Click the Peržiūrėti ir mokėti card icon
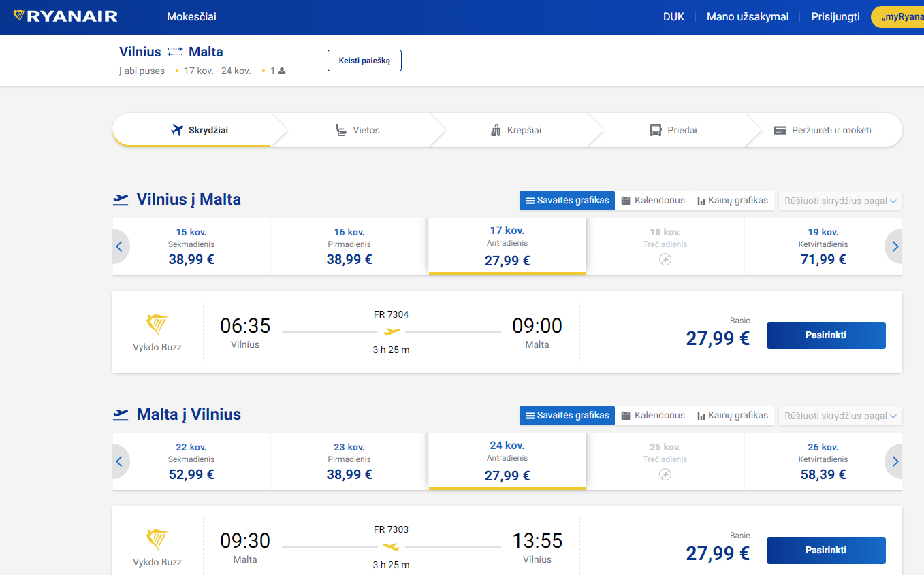The height and width of the screenshot is (575, 924). tap(780, 130)
